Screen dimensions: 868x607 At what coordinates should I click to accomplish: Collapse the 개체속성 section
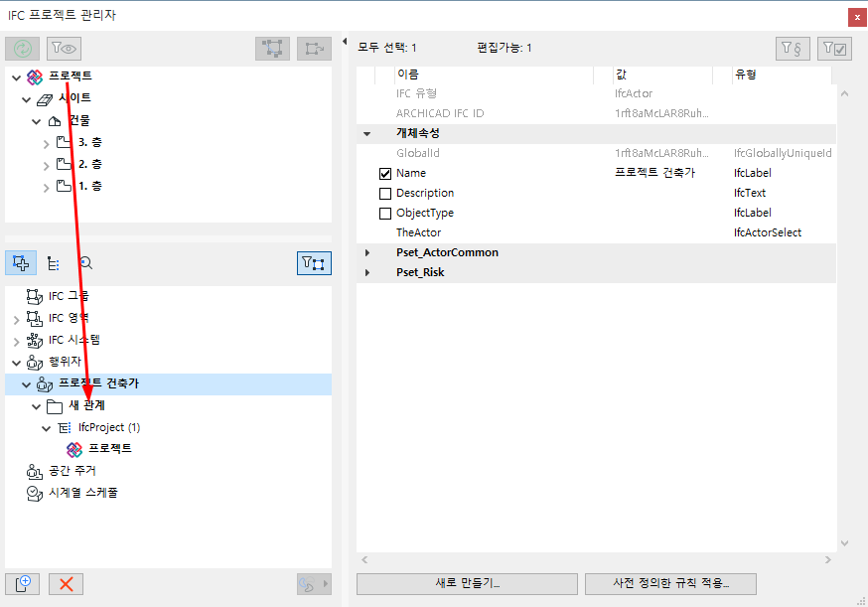click(366, 133)
